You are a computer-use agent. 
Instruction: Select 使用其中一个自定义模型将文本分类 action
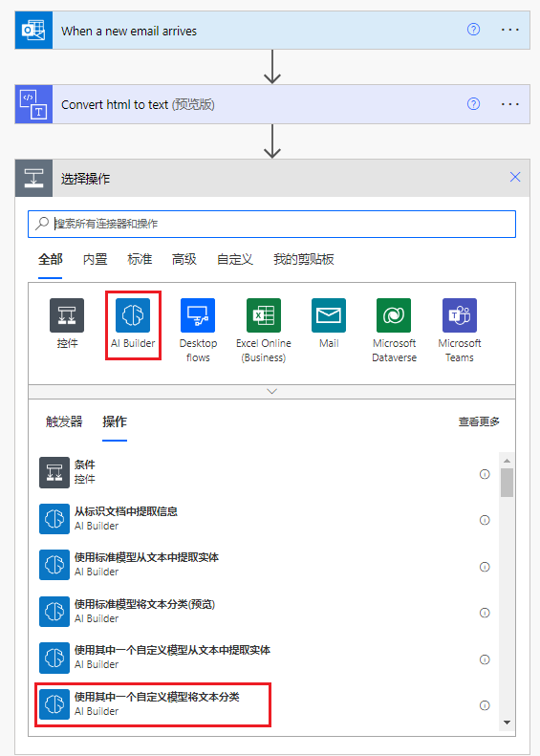tap(153, 704)
